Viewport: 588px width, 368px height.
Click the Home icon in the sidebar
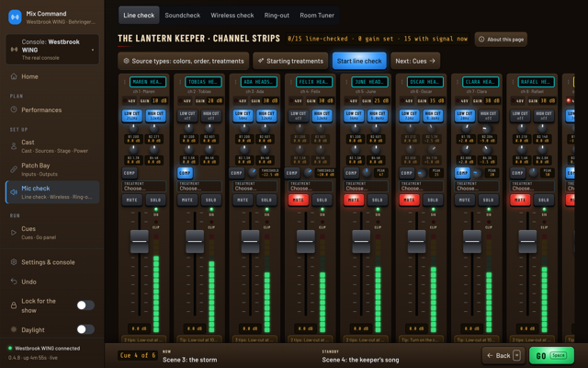pos(14,76)
